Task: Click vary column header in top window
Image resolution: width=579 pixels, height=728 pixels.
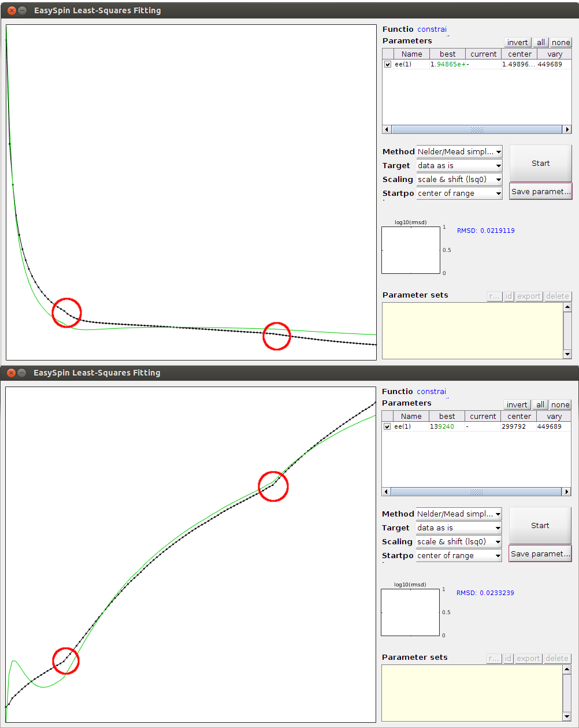Action: point(554,54)
